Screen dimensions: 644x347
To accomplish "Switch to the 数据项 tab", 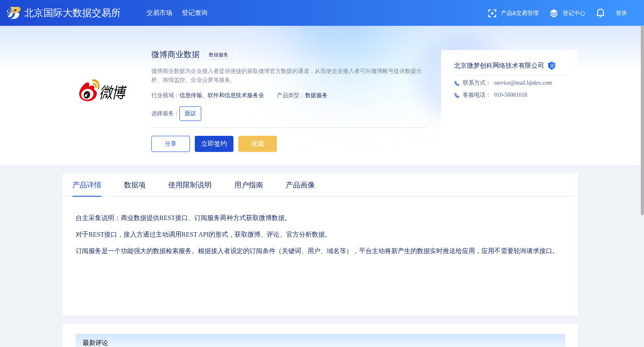I will click(135, 185).
